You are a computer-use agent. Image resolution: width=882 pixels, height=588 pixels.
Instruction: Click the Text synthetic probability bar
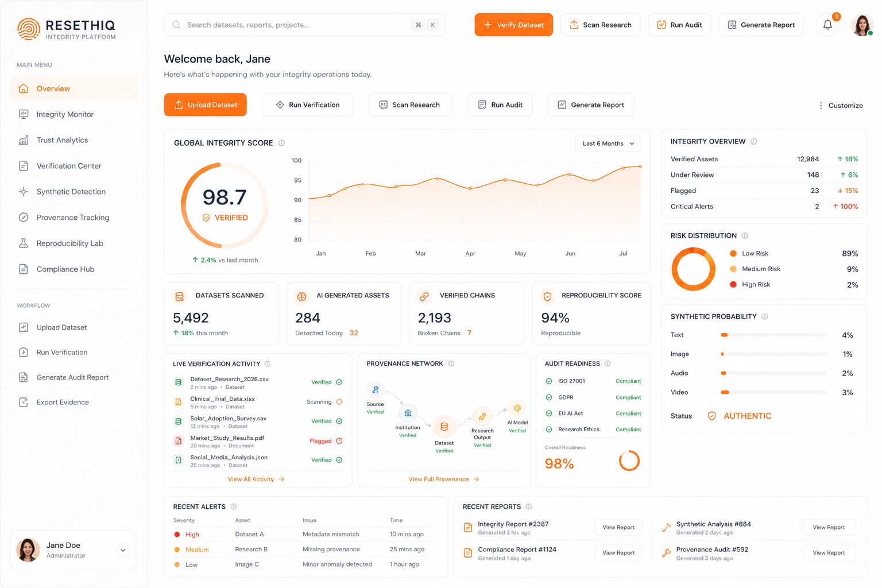tap(773, 335)
